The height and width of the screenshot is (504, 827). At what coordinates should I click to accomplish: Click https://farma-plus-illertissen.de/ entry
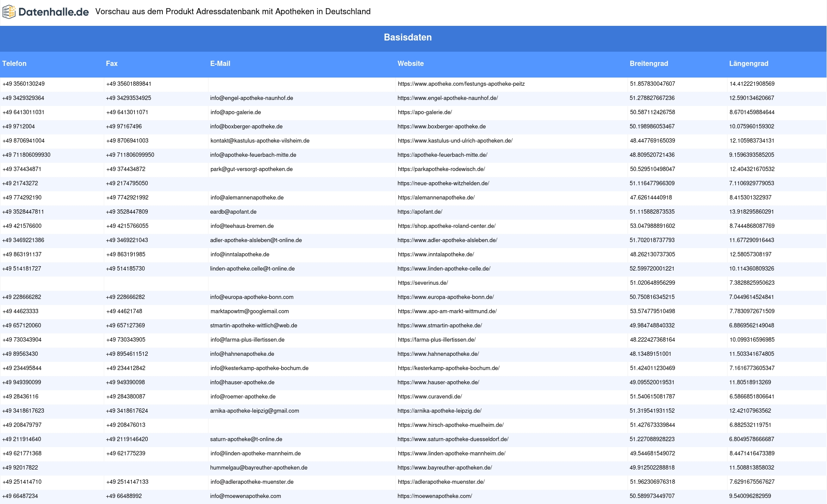(x=437, y=340)
